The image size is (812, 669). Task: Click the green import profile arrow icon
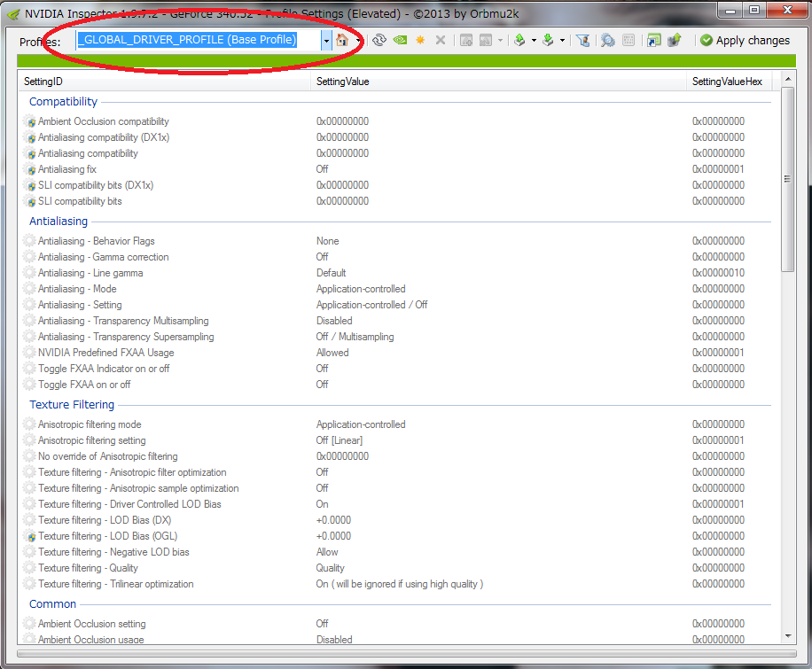coord(548,41)
